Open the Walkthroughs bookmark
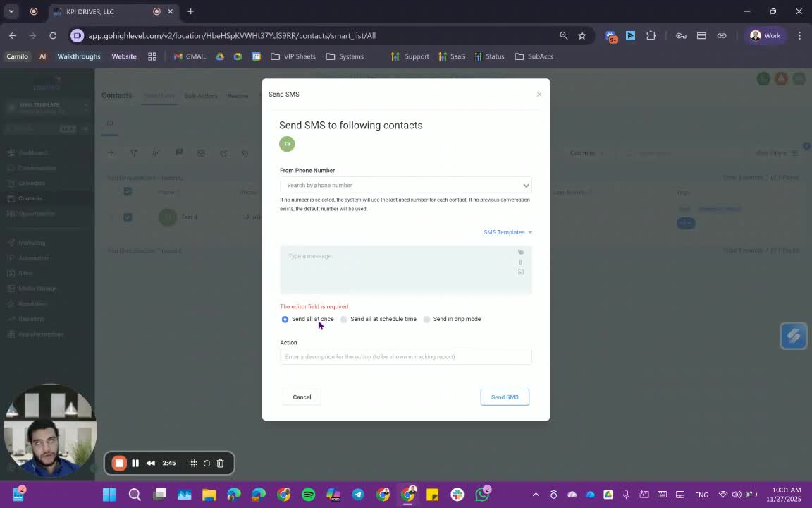The height and width of the screenshot is (508, 812). pyautogui.click(x=79, y=56)
